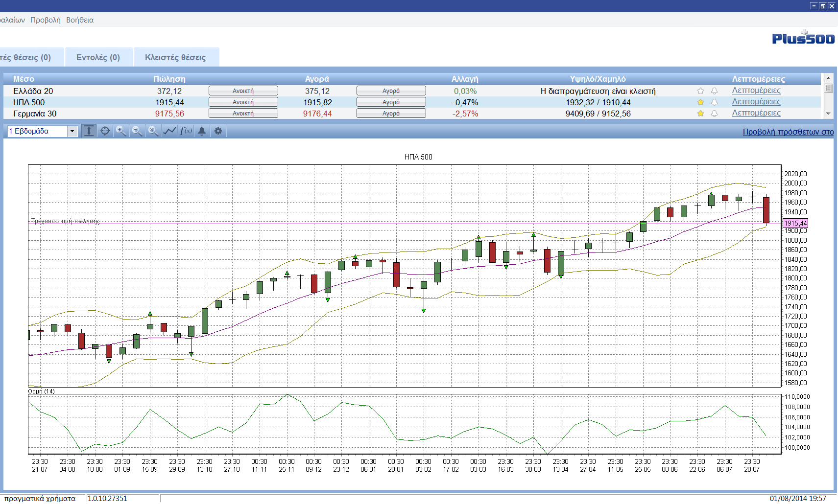The image size is (838, 504).
Task: Select the crosshair tool
Action: tap(105, 131)
